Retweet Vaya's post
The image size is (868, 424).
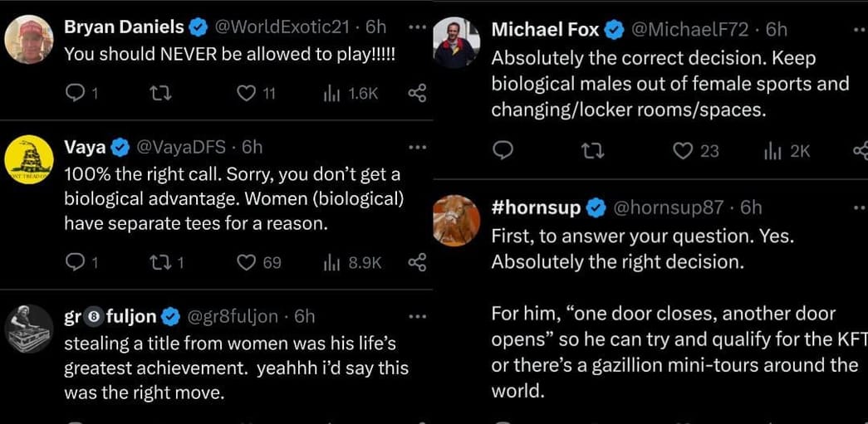[155, 263]
